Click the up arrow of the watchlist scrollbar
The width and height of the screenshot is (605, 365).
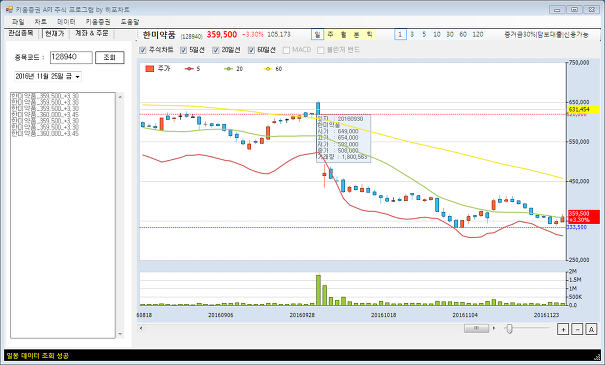click(120, 97)
